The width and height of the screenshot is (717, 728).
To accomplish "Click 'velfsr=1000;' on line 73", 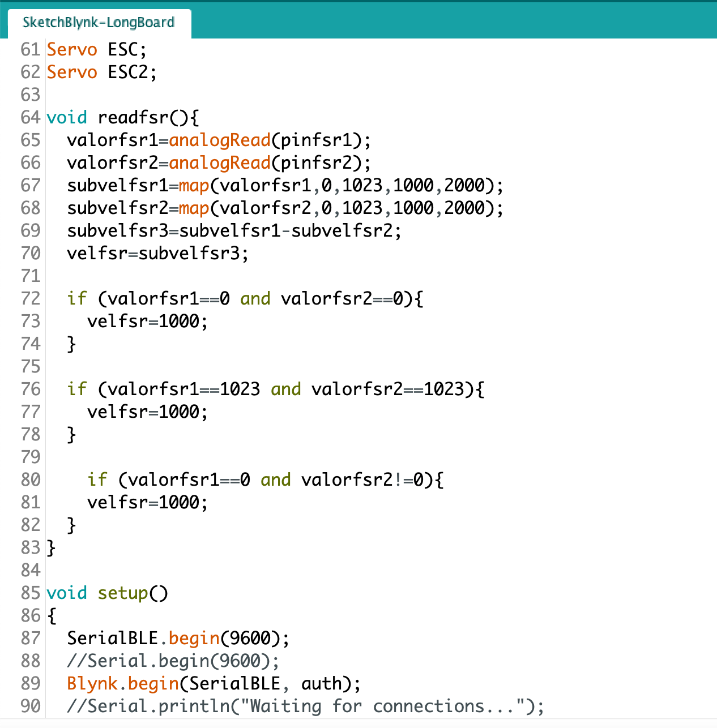I will coord(147,322).
